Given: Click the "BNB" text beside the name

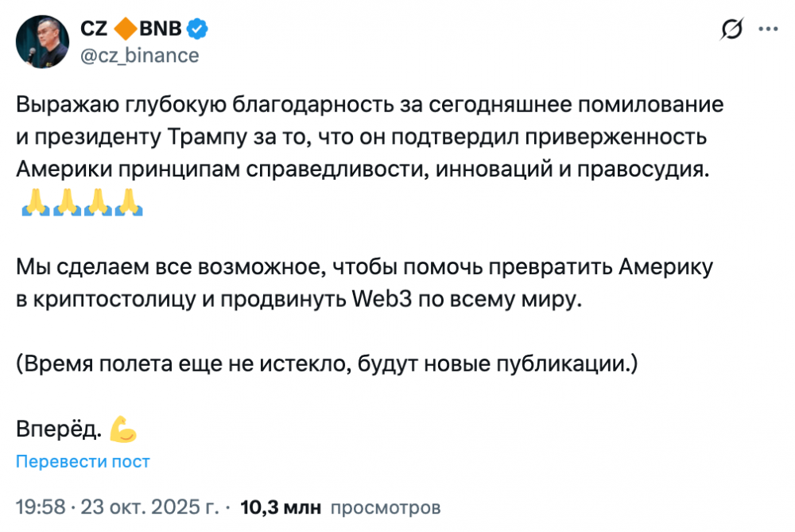Looking at the screenshot, I should click(x=161, y=29).
